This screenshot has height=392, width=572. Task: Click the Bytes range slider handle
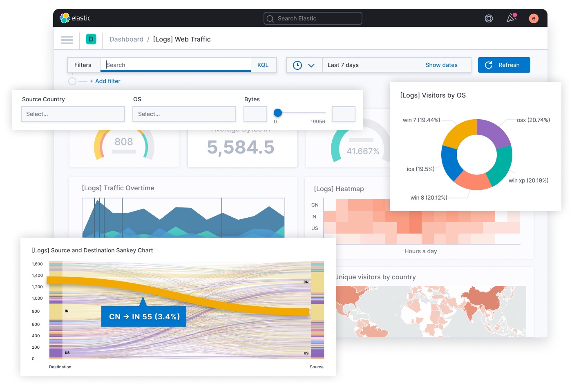click(x=278, y=113)
